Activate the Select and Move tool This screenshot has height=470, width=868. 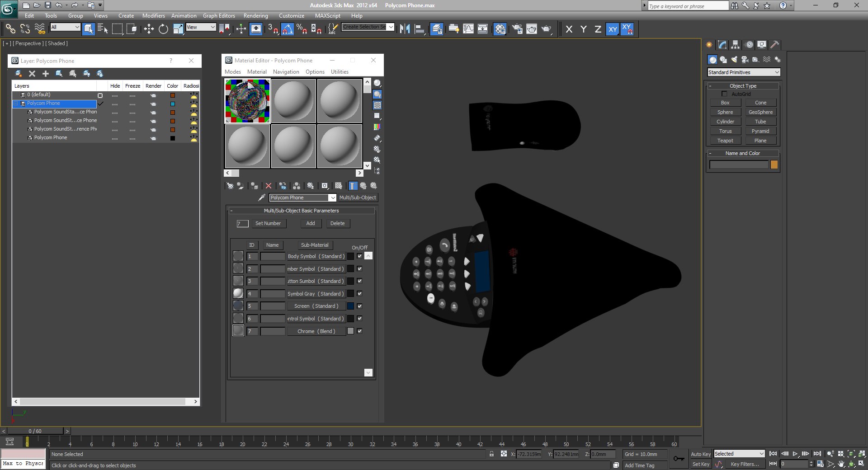[149, 29]
